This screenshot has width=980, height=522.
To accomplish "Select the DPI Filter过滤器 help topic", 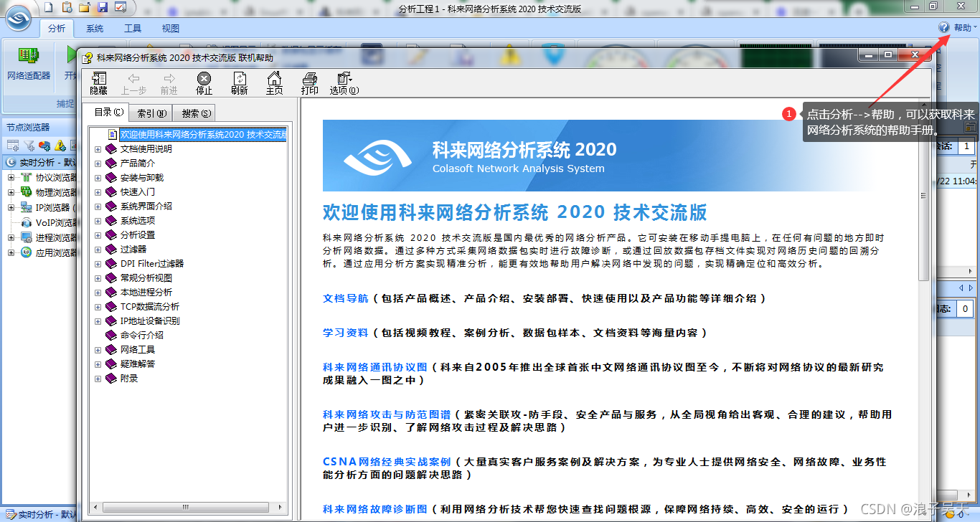I will (x=151, y=264).
